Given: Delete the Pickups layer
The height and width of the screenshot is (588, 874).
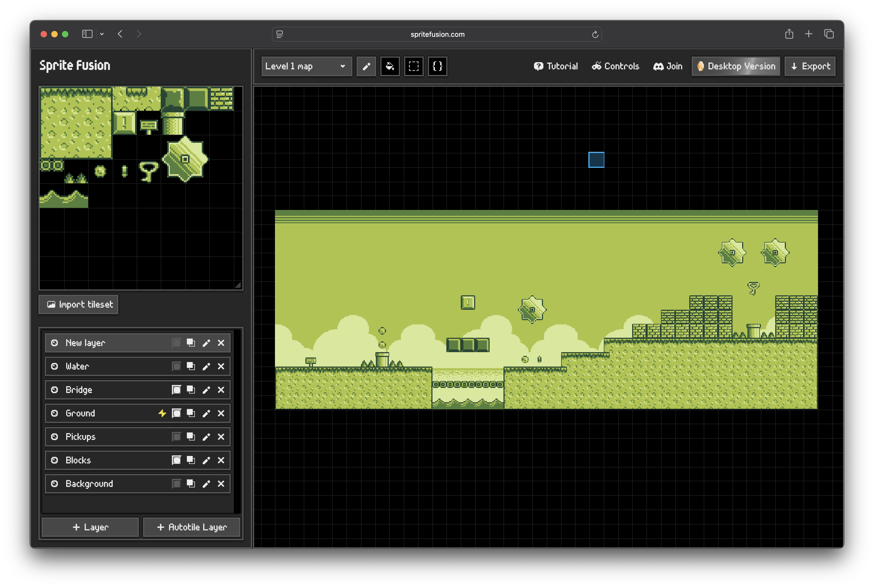Looking at the screenshot, I should pos(221,437).
